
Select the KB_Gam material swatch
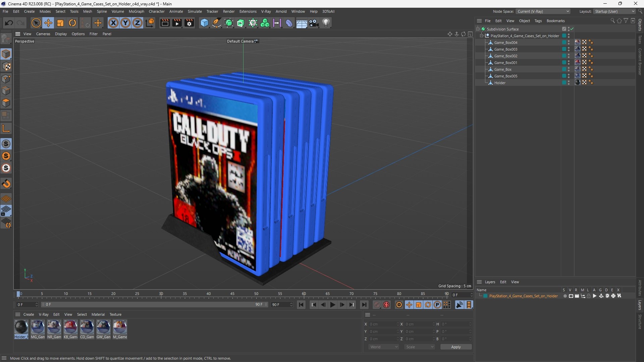pos(70,329)
